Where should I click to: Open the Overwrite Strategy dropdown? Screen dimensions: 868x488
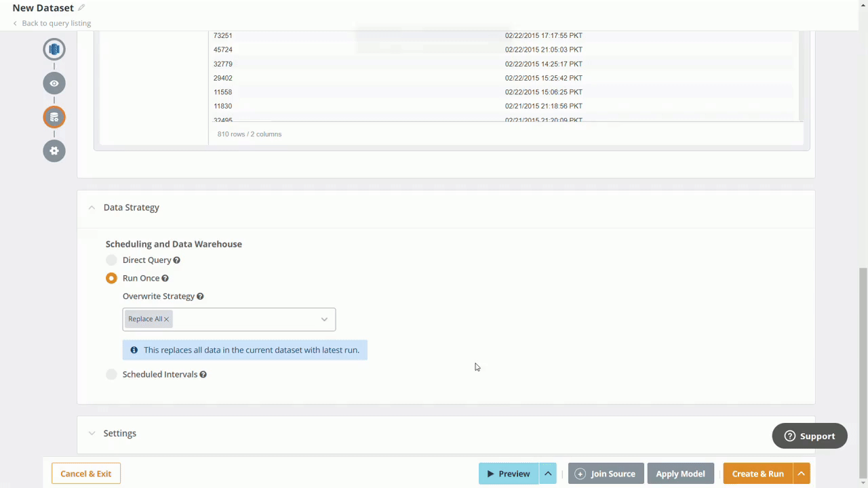point(323,319)
